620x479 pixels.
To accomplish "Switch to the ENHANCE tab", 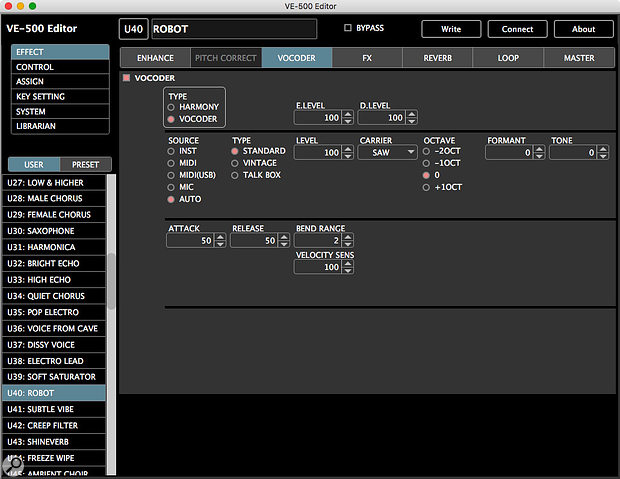I will point(155,58).
